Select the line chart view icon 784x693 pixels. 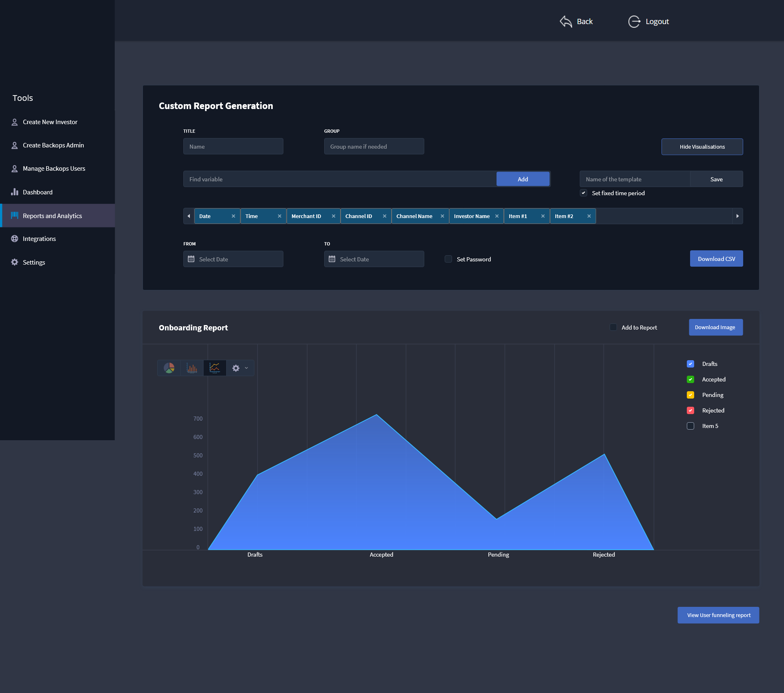point(215,368)
